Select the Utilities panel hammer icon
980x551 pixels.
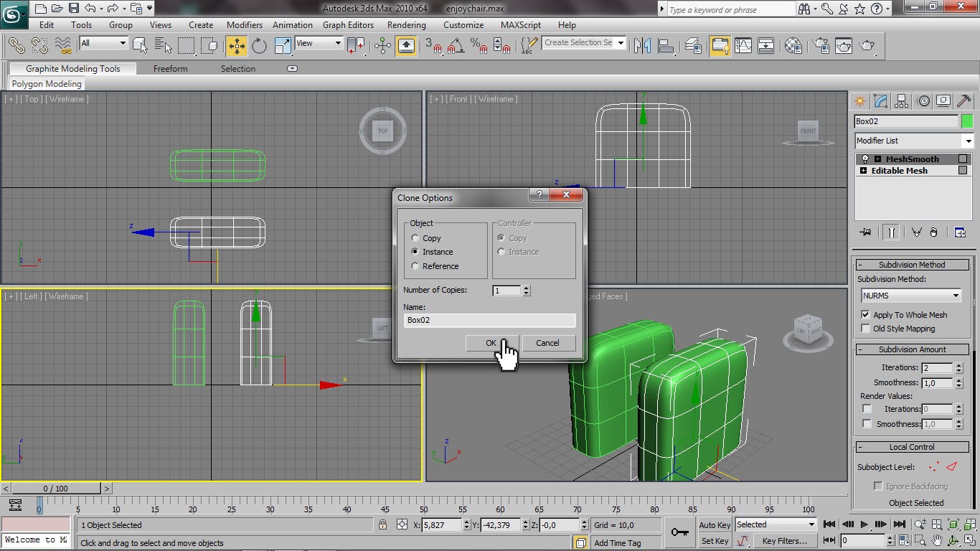964,100
